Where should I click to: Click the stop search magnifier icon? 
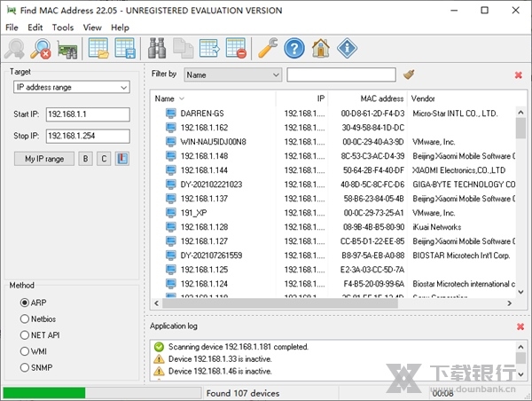click(41, 48)
